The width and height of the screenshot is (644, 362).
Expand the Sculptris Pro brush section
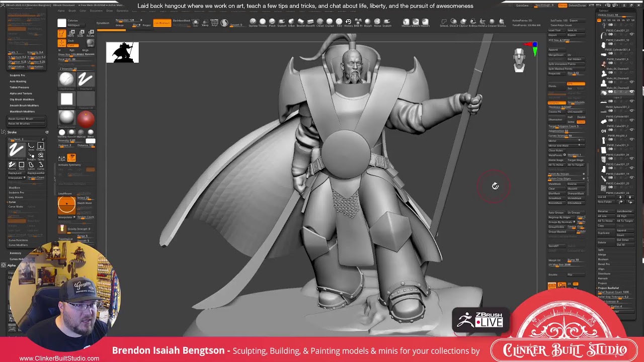17,75
